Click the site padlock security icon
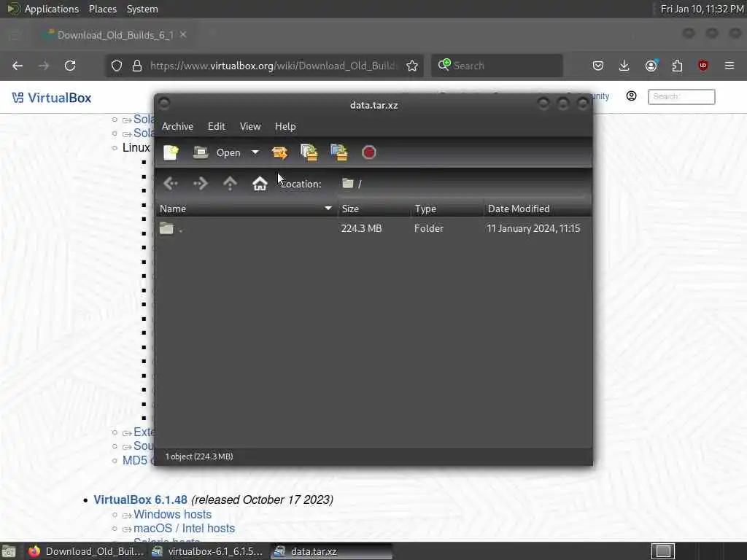Image resolution: width=747 pixels, height=560 pixels. point(137,66)
